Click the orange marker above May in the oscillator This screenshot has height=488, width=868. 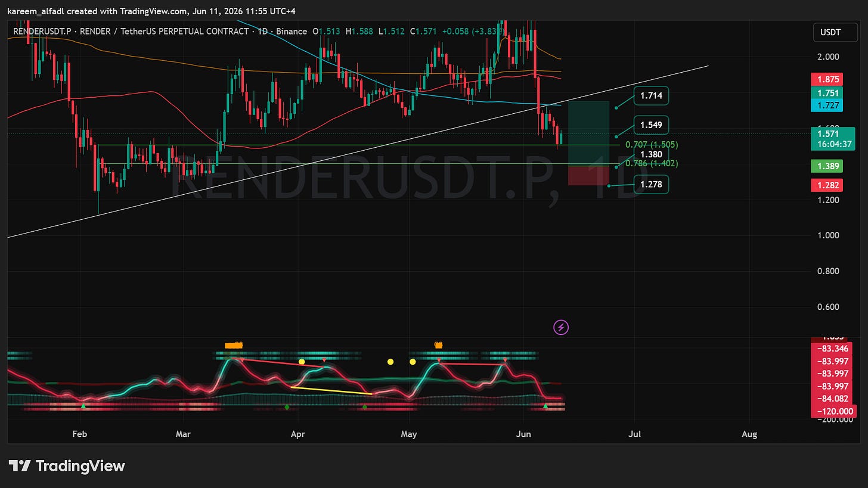pyautogui.click(x=438, y=345)
